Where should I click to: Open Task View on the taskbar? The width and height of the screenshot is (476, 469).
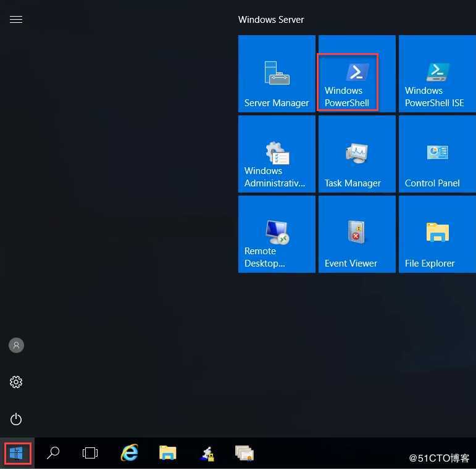coord(90,454)
